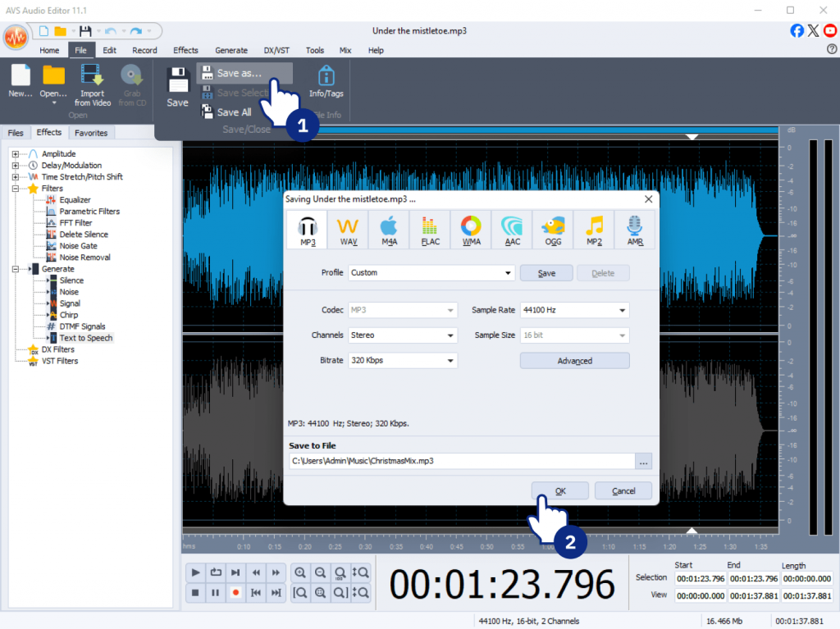Screen dimensions: 840x629
Task: Open the Facebook link icon
Action: click(797, 30)
